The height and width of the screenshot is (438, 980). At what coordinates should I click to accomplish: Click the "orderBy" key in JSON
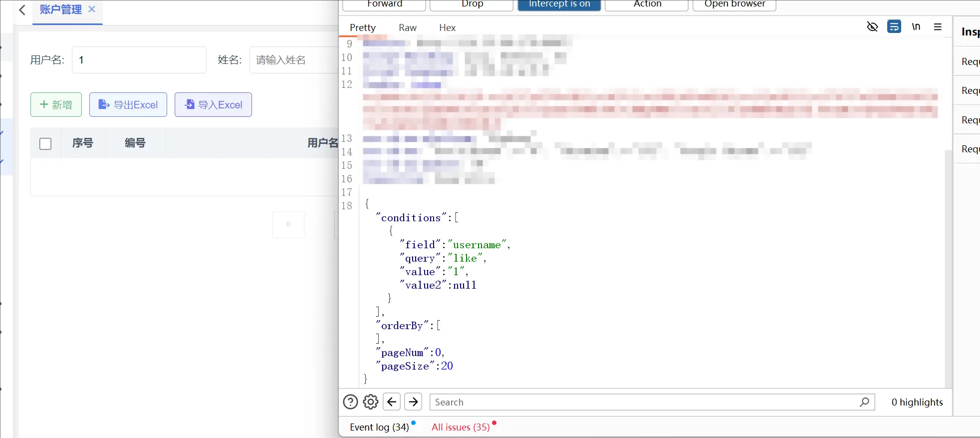tap(402, 326)
